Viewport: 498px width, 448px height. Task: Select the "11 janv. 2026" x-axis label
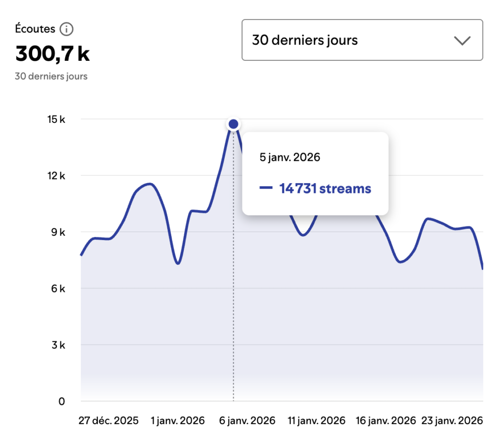point(317,420)
